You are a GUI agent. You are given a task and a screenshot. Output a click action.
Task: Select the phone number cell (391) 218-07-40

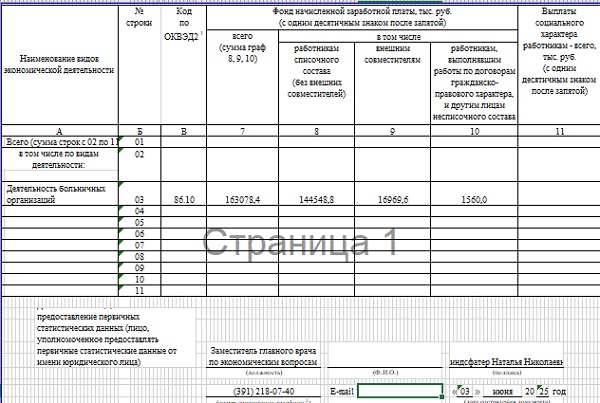[x=263, y=390]
